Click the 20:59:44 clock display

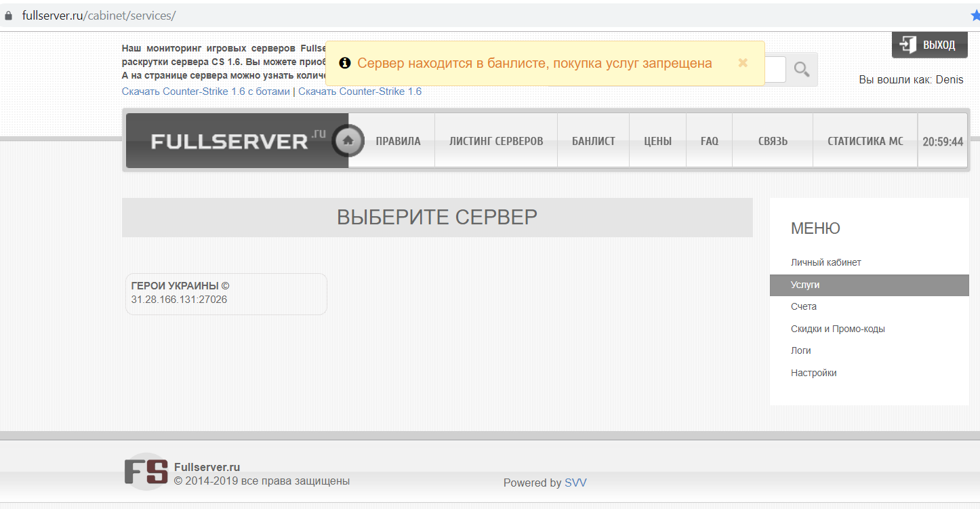pyautogui.click(x=943, y=142)
